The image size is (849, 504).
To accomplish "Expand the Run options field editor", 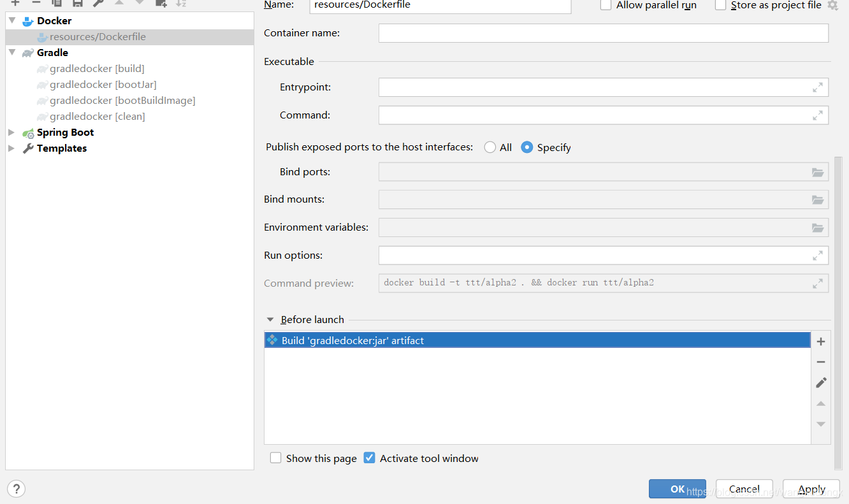I will (818, 256).
